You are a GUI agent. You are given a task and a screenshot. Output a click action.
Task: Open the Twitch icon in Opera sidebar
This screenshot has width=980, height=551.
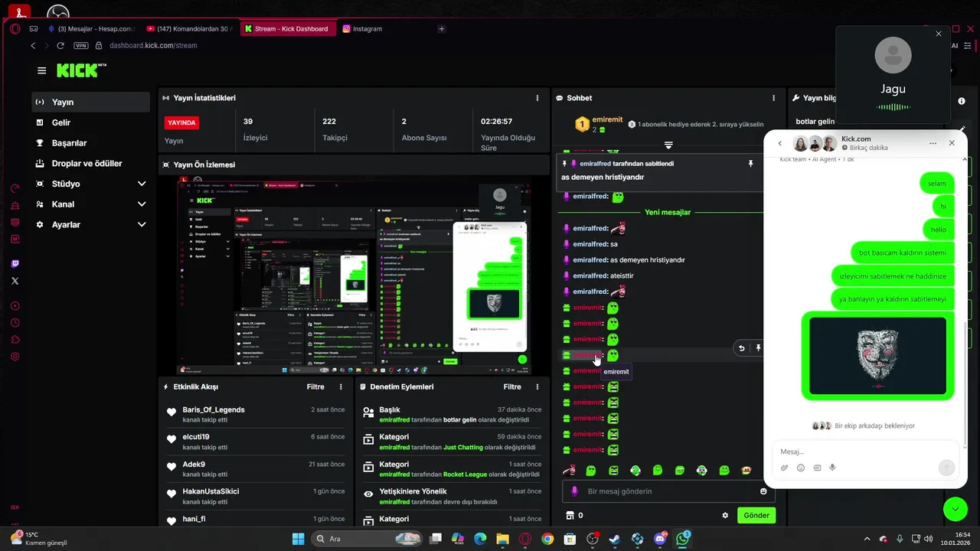click(x=15, y=264)
